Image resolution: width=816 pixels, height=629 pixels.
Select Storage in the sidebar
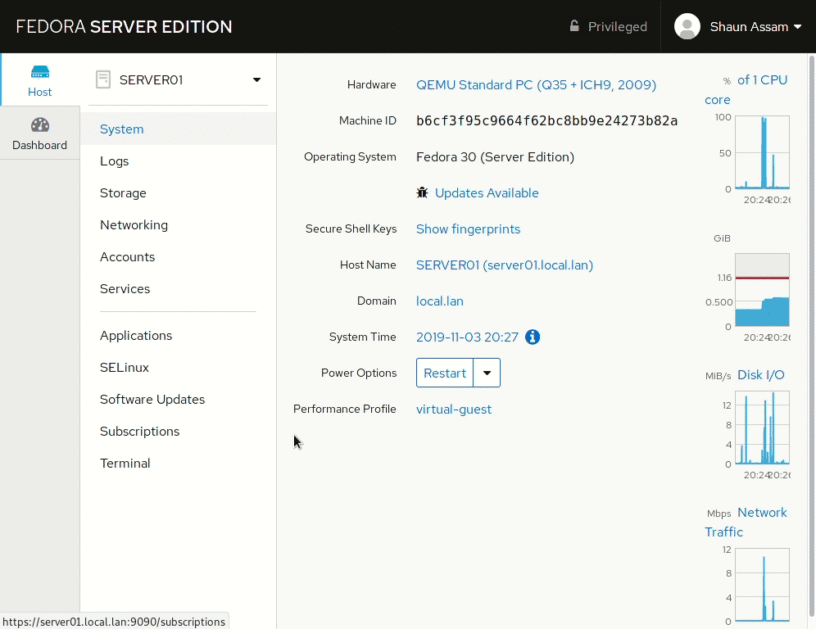click(123, 193)
